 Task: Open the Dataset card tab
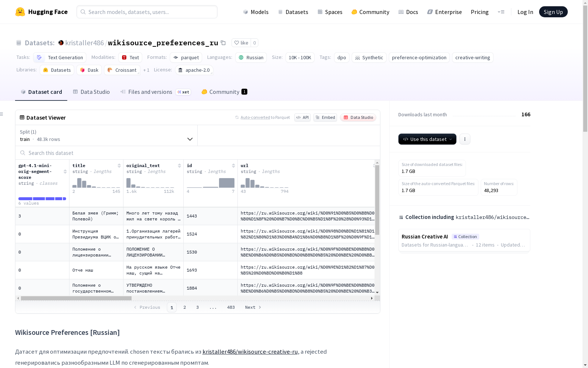[41, 92]
